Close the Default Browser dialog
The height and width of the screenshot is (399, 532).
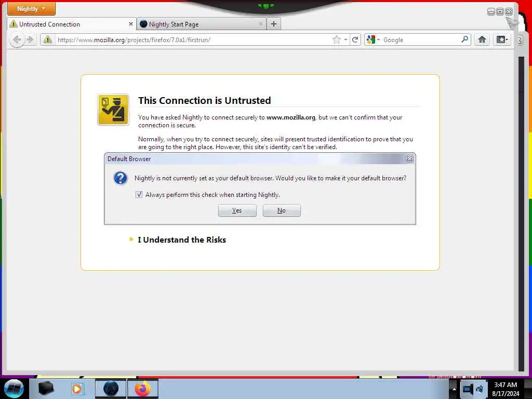(409, 159)
